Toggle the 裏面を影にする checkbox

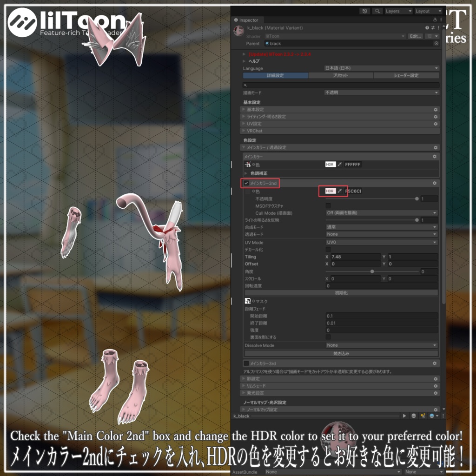[328, 337]
